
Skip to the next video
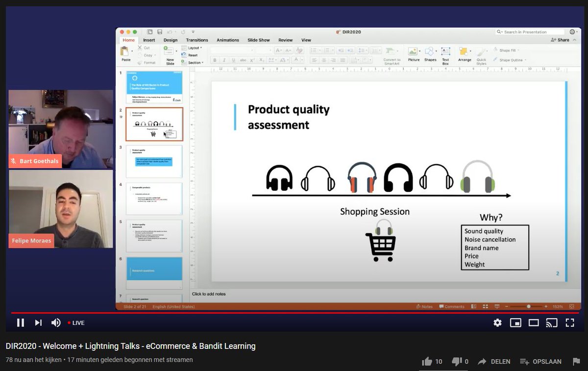tap(38, 322)
